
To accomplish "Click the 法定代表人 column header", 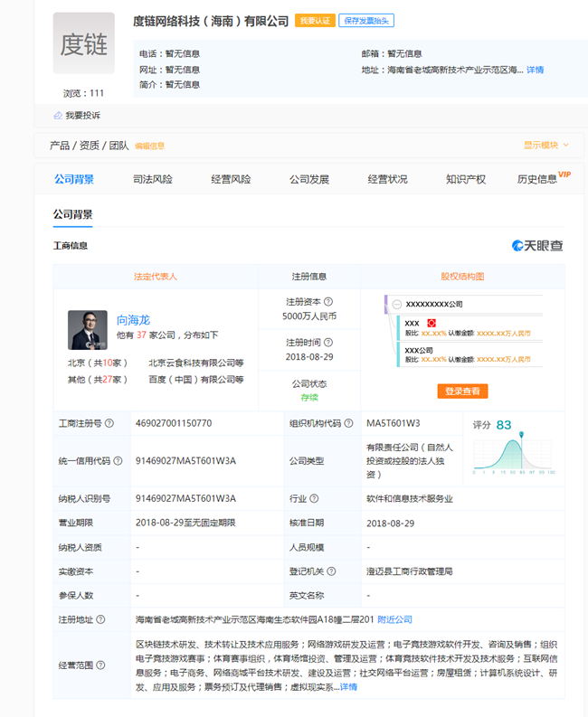I will (x=156, y=277).
